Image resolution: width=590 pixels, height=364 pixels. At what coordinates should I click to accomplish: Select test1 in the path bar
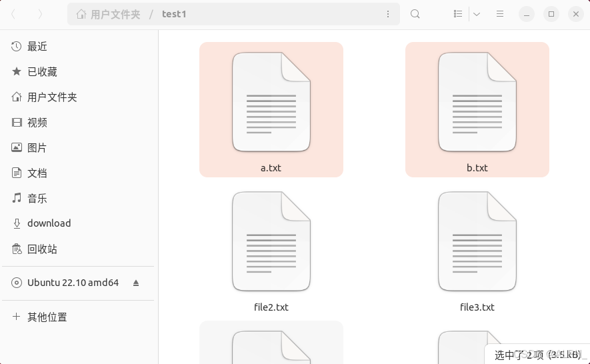[x=174, y=14]
